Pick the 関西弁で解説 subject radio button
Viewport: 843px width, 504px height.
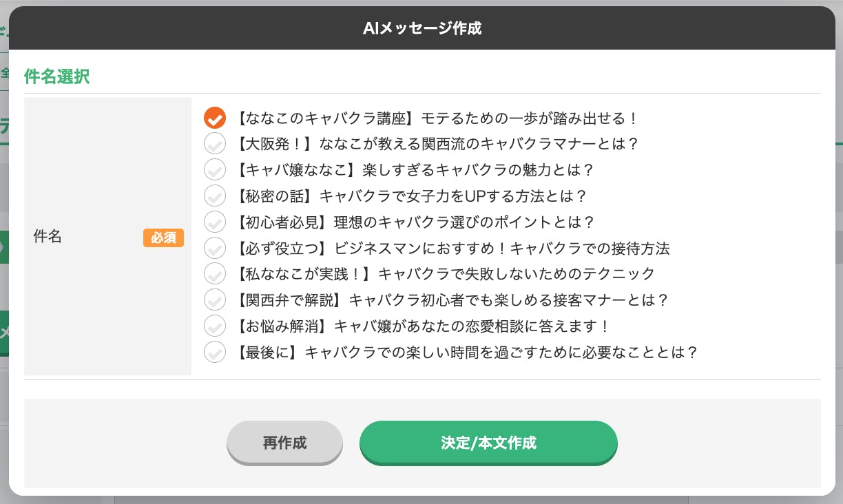215,300
